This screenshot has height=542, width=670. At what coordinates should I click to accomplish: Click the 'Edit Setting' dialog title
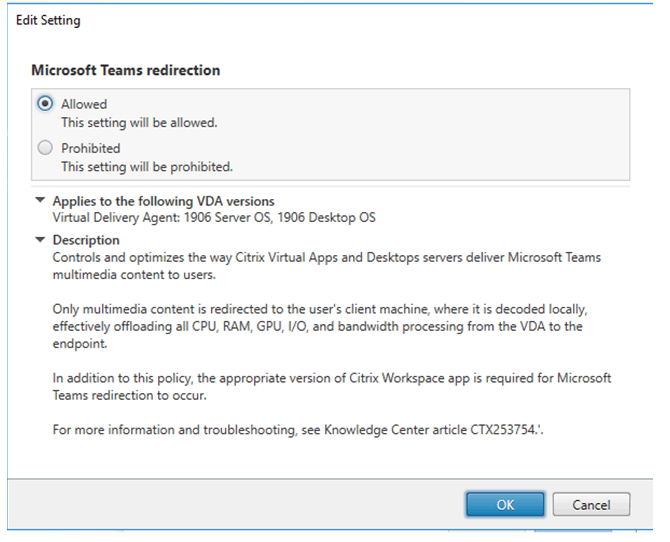pos(48,20)
